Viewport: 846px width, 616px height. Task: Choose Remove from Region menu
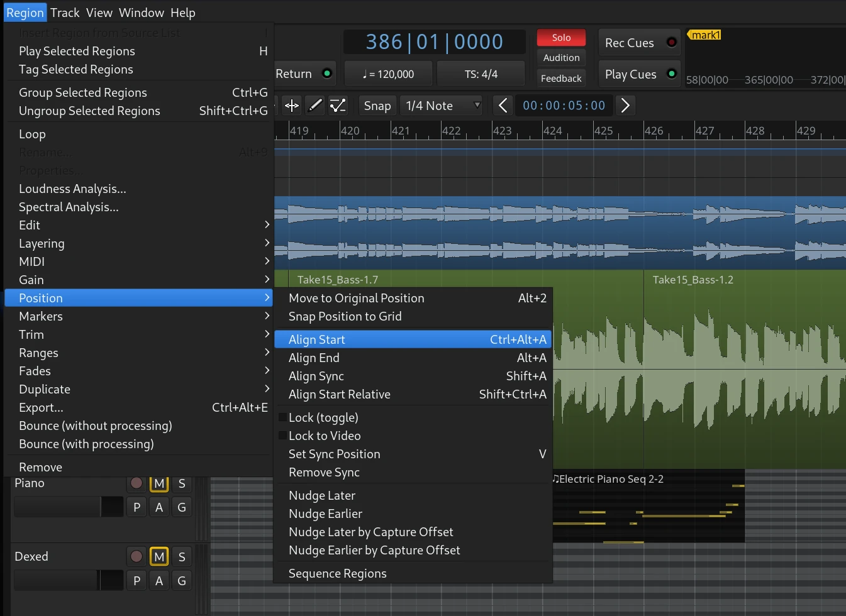tap(138, 467)
